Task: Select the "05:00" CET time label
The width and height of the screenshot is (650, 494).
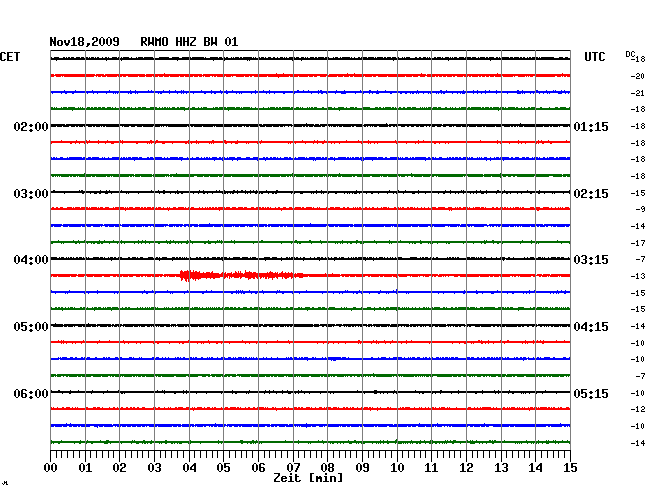Action: click(x=31, y=327)
